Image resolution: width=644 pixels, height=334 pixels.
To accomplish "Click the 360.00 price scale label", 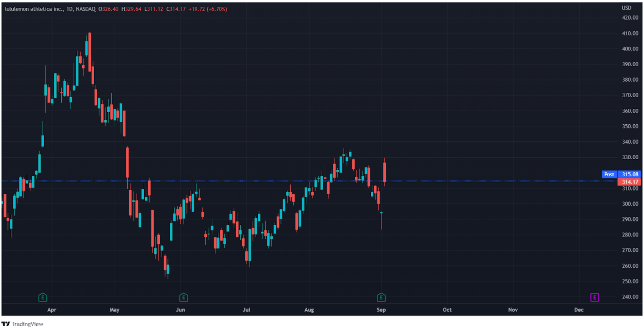I will 630,111.
